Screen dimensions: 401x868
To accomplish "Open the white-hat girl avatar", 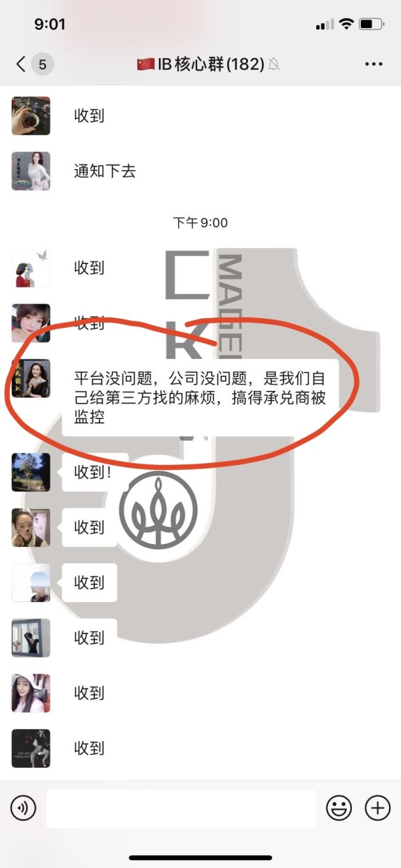I will [31, 693].
